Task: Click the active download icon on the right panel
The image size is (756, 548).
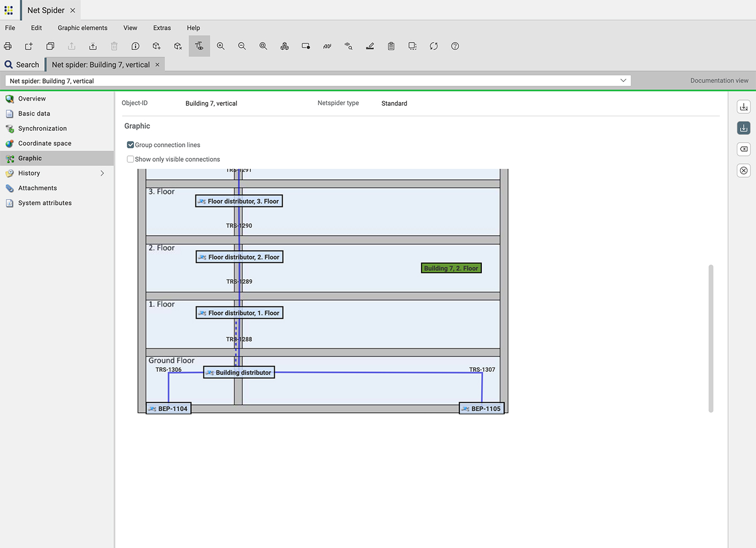Action: pos(743,128)
